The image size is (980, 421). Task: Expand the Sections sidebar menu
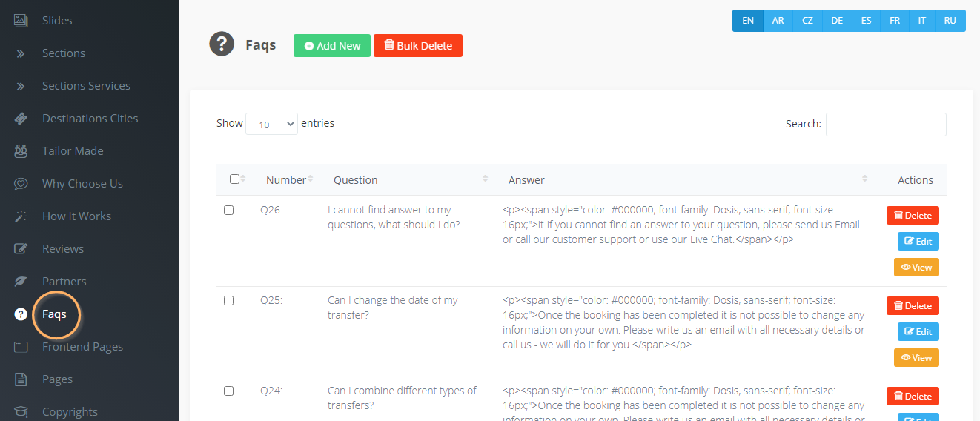click(64, 53)
